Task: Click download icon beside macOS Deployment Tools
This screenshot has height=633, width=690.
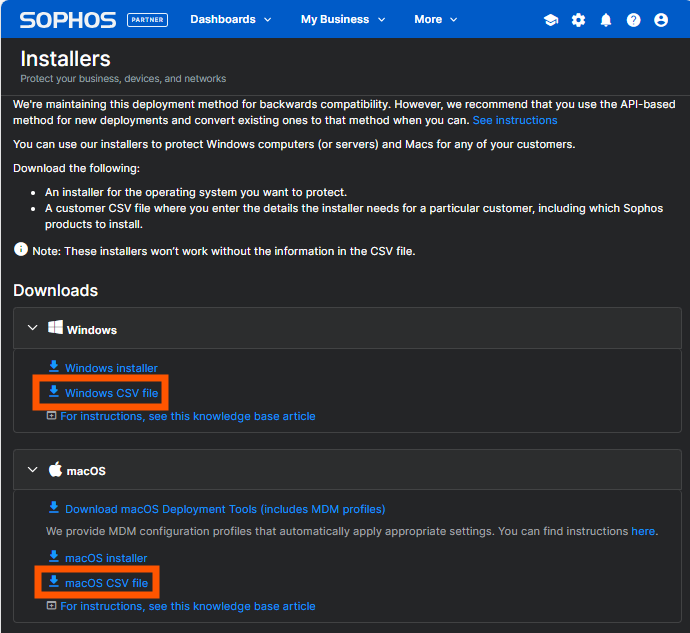Action: (x=54, y=508)
